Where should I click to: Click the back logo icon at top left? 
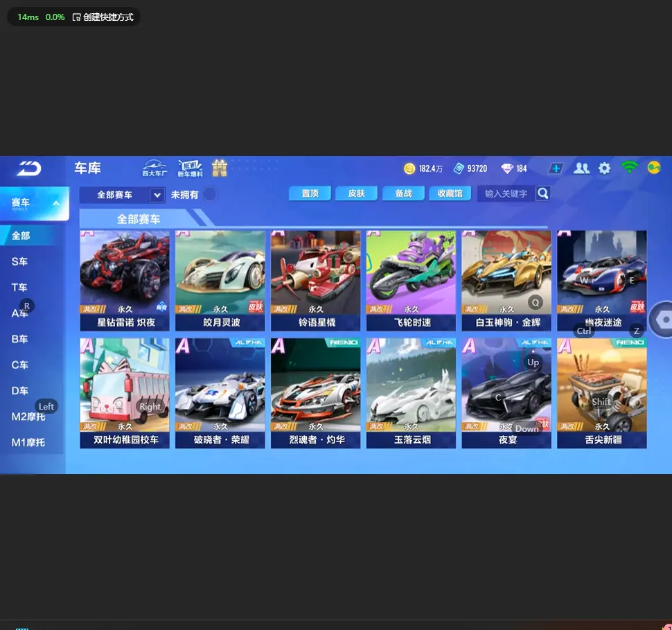click(28, 168)
